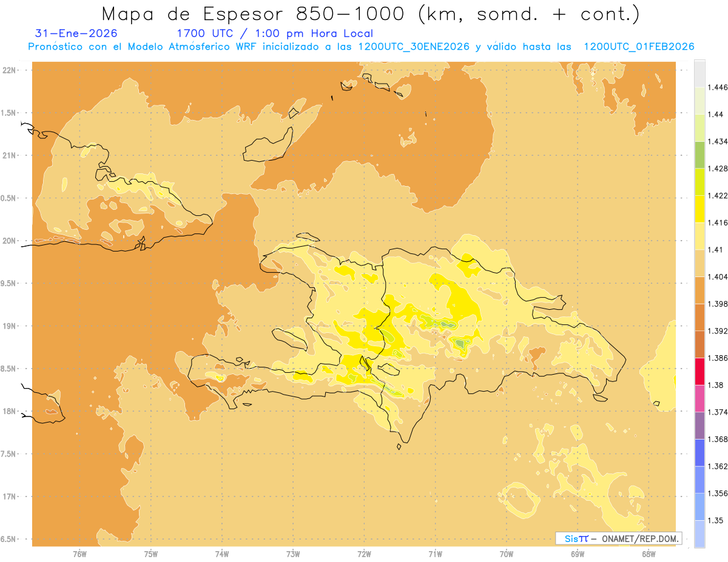Select the bright yellow colorbar segment 1.416–1.422

tap(699, 209)
